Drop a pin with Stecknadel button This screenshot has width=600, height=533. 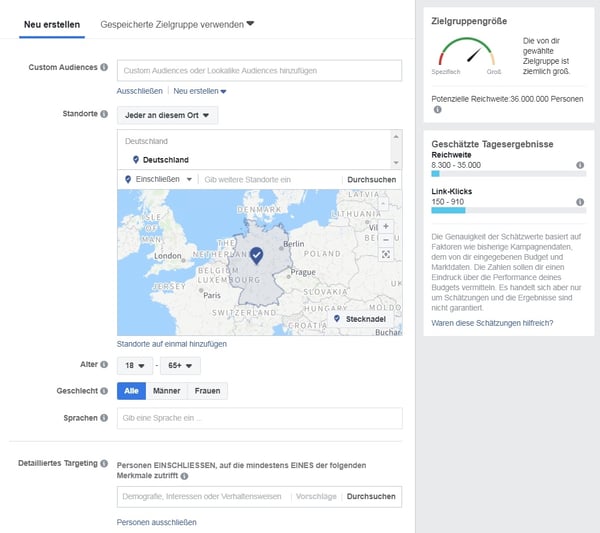[359, 319]
